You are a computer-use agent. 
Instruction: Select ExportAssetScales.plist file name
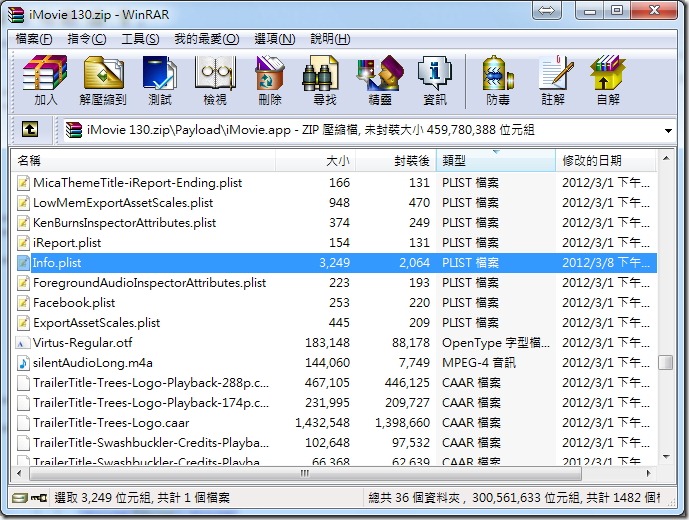(96, 323)
